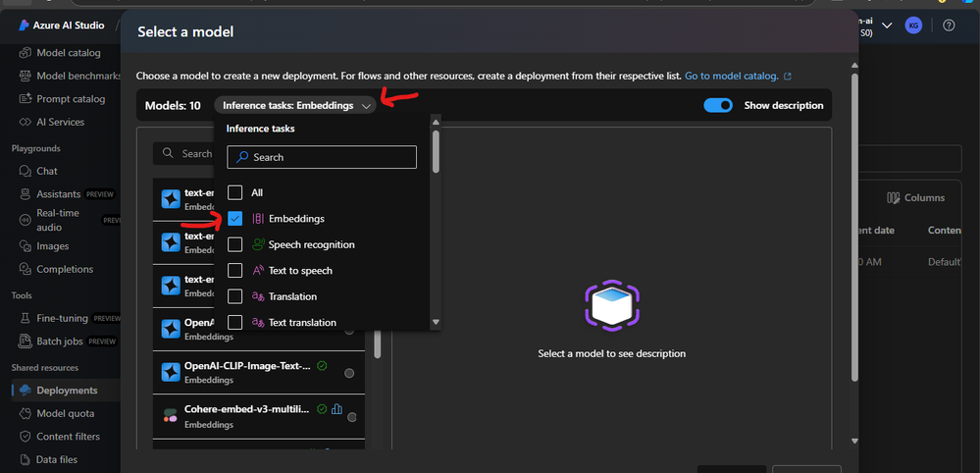Click the Prompt catalog icon
Screen dimensions: 980x473
[x=25, y=99]
